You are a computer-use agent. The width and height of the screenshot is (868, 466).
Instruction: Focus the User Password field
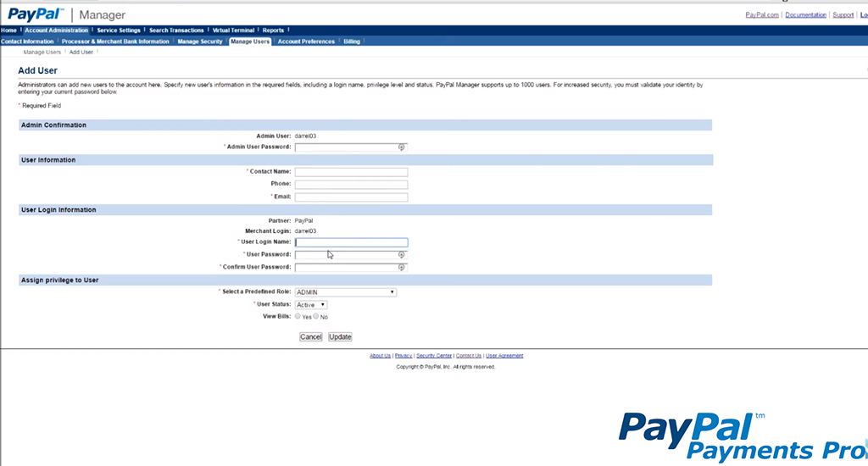pos(351,254)
